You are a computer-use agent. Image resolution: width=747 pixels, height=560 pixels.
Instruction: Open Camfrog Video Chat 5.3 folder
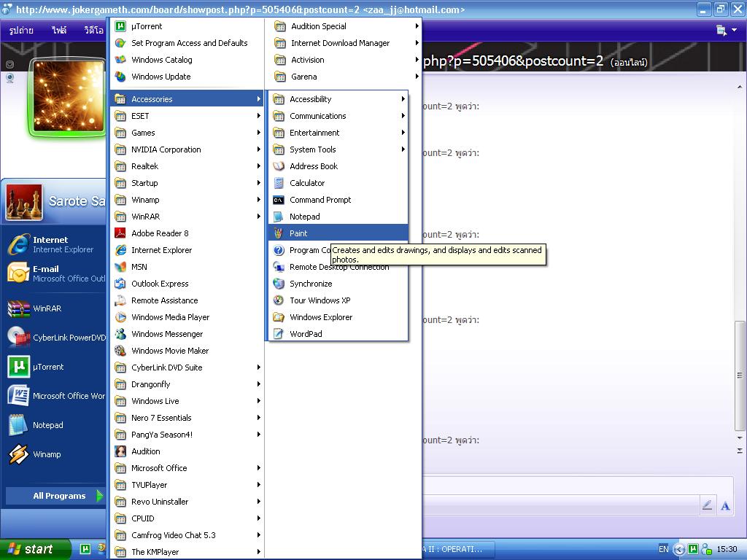187,535
